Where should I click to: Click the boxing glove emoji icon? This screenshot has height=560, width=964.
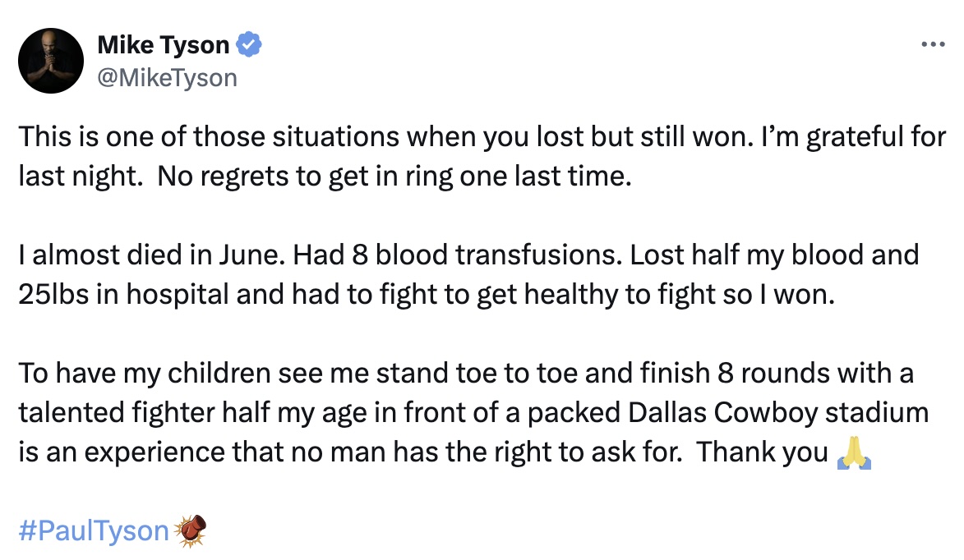190,530
